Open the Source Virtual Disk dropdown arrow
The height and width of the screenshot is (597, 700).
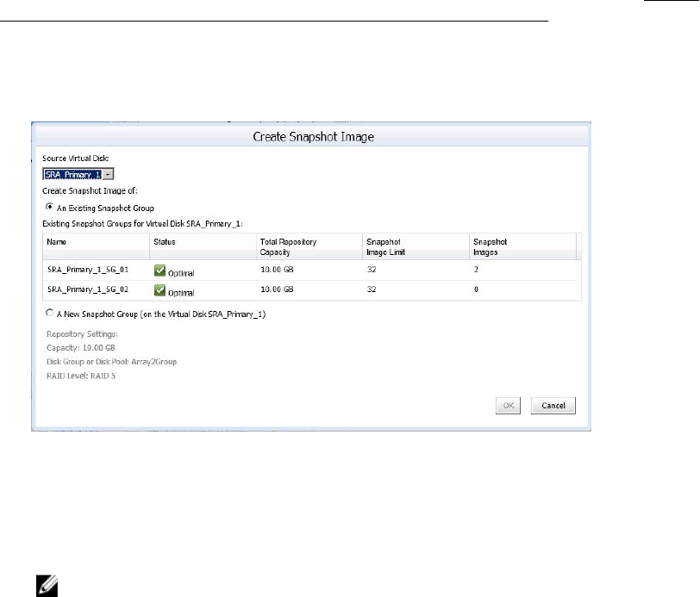(108, 174)
